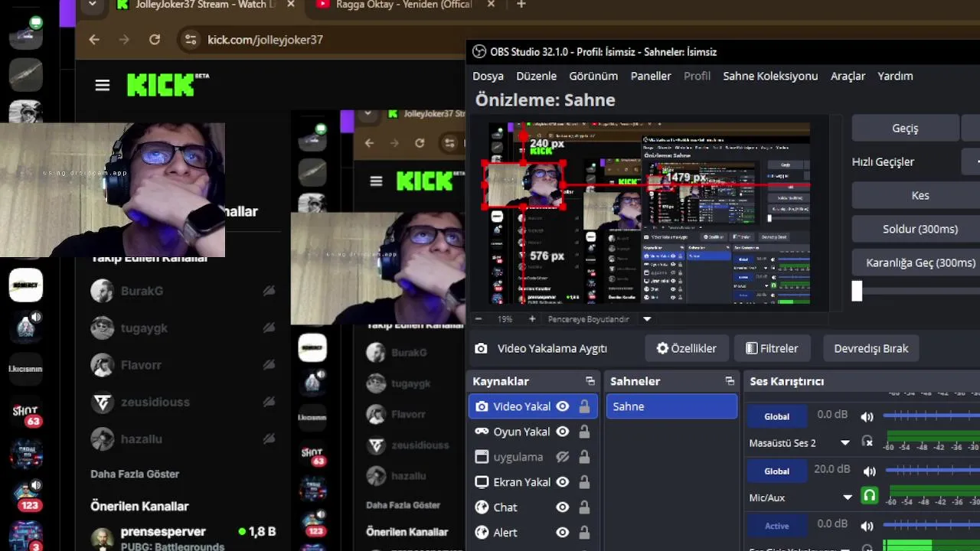Screen dimensions: 980x551
Task: Click the forward arrow in outermost browser toolbar
Action: [124, 40]
